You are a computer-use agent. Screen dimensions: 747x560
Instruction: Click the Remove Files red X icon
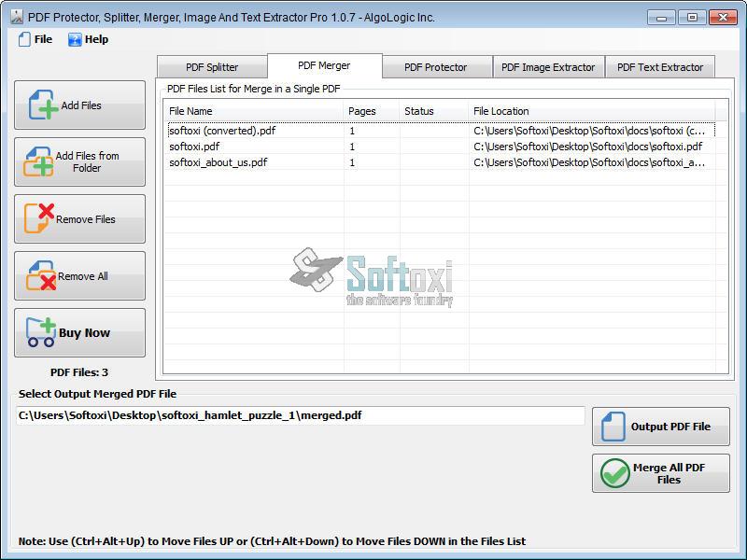[x=39, y=218]
